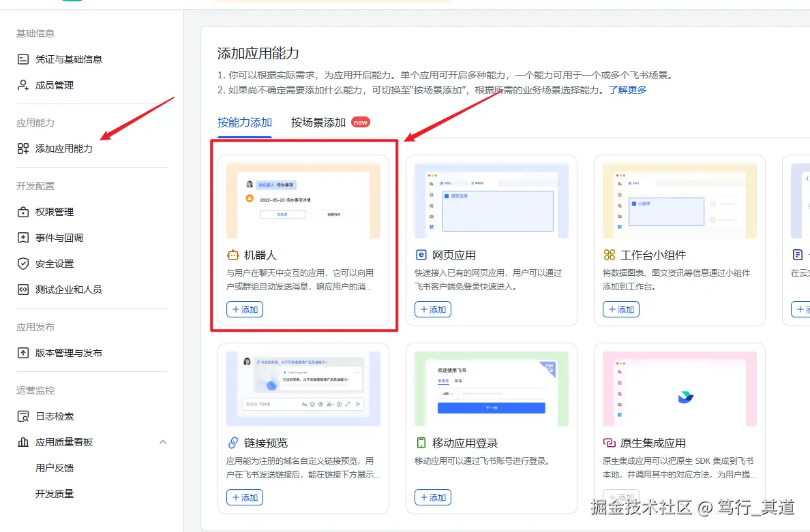
Task: Click the 工作台小组件 card preview image
Action: [x=680, y=201]
